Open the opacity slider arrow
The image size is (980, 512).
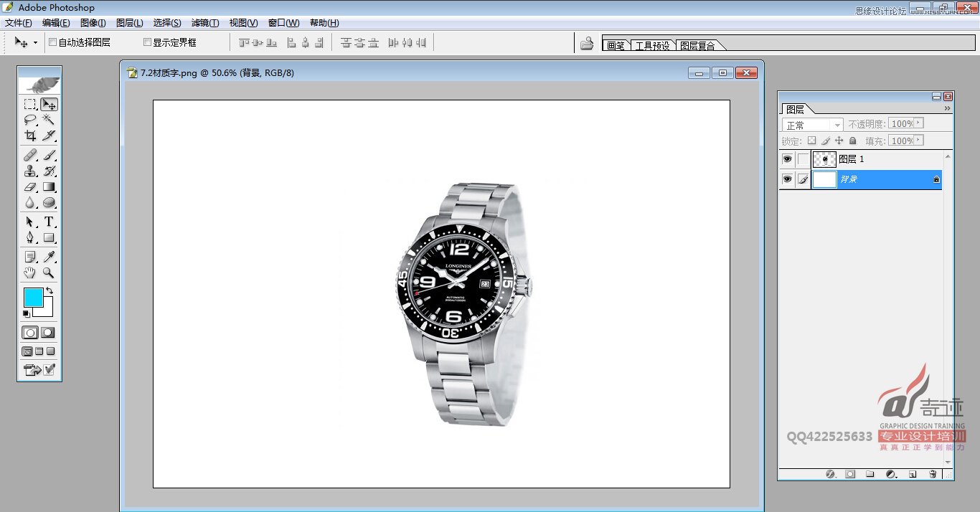point(919,124)
